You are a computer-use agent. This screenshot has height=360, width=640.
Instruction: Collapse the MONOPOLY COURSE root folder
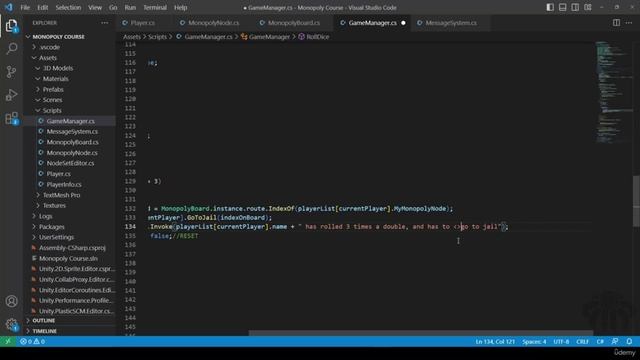click(58, 37)
